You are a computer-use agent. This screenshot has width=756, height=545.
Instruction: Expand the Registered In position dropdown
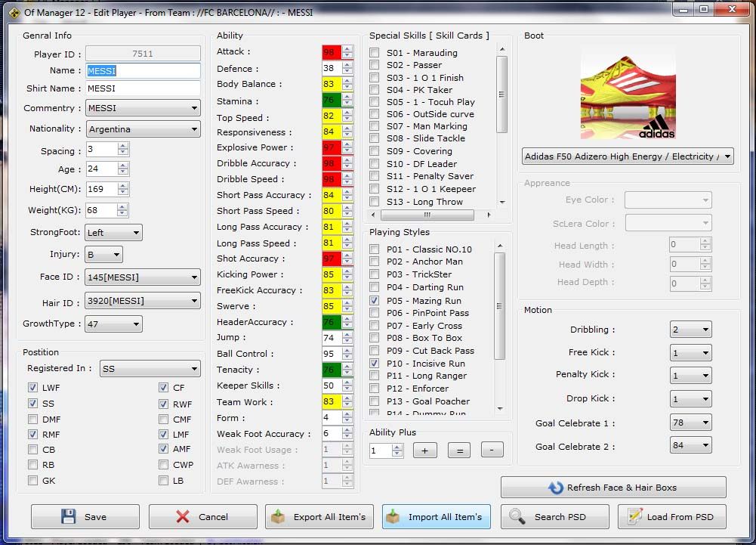[150, 369]
